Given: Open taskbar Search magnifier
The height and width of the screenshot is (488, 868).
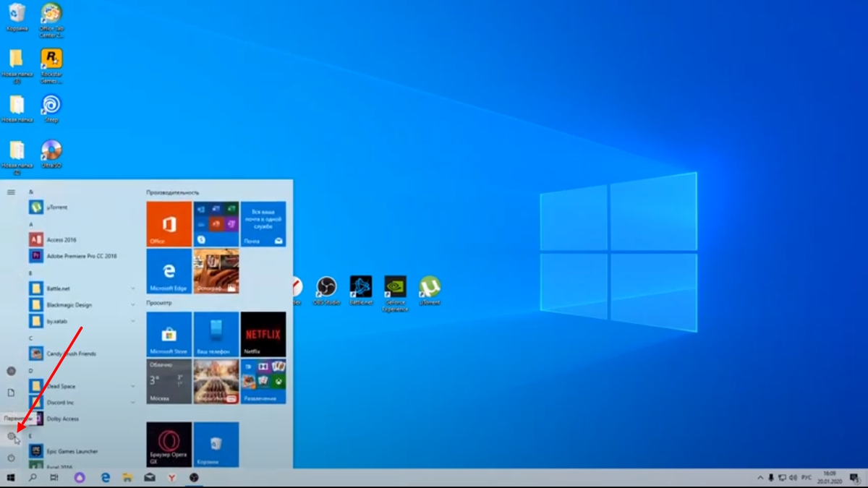Looking at the screenshot, I should coord(33,478).
